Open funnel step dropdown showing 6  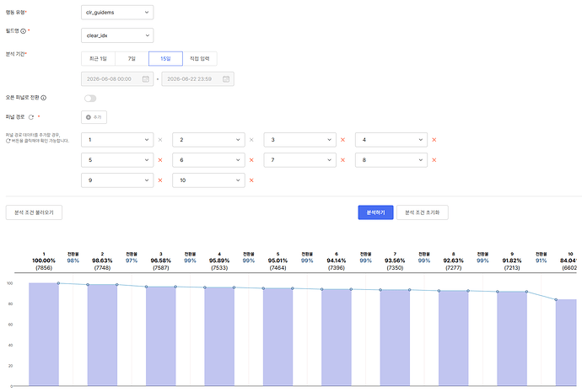(x=208, y=160)
